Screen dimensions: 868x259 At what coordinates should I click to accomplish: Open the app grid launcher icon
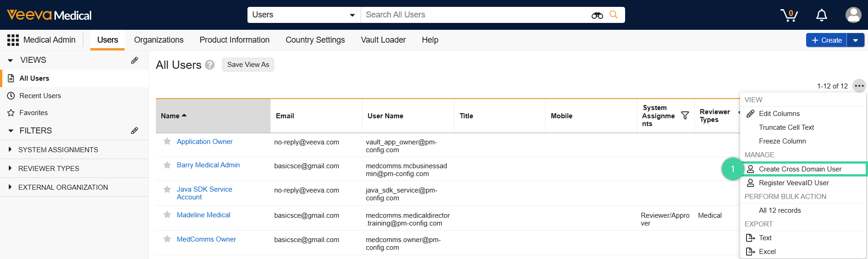coord(13,40)
